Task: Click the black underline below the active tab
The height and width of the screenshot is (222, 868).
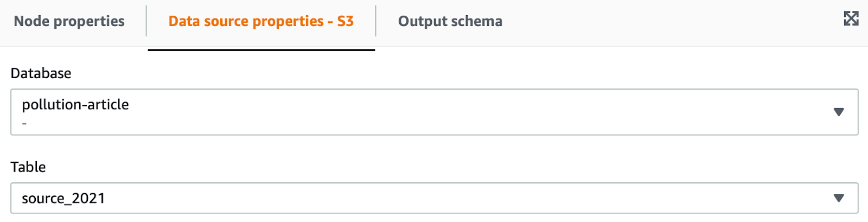Action: pyautogui.click(x=261, y=50)
